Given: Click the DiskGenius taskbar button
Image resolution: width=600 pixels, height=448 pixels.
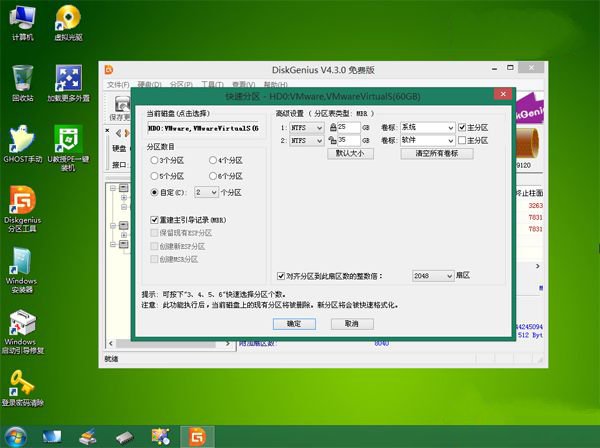Looking at the screenshot, I should [x=197, y=437].
